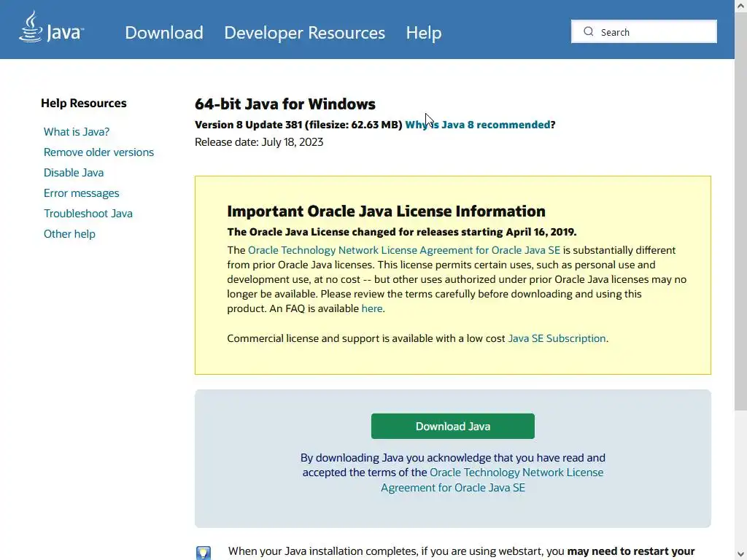This screenshot has height=560, width=747.
Task: Click the scrollbar up arrow
Action: tap(741, 6)
